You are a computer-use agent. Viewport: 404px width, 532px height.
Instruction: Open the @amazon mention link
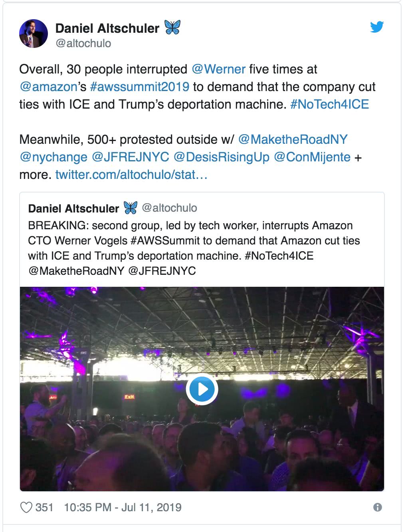coord(48,87)
